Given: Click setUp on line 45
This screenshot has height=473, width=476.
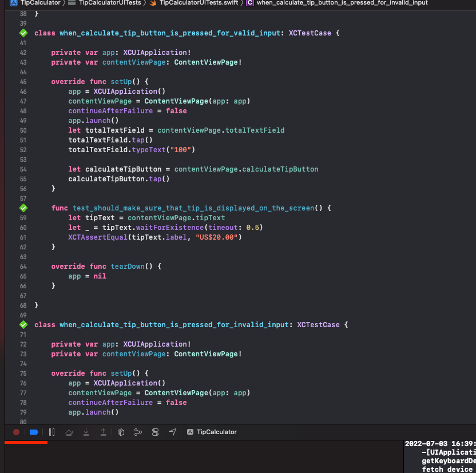Looking at the screenshot, I should coord(121,82).
